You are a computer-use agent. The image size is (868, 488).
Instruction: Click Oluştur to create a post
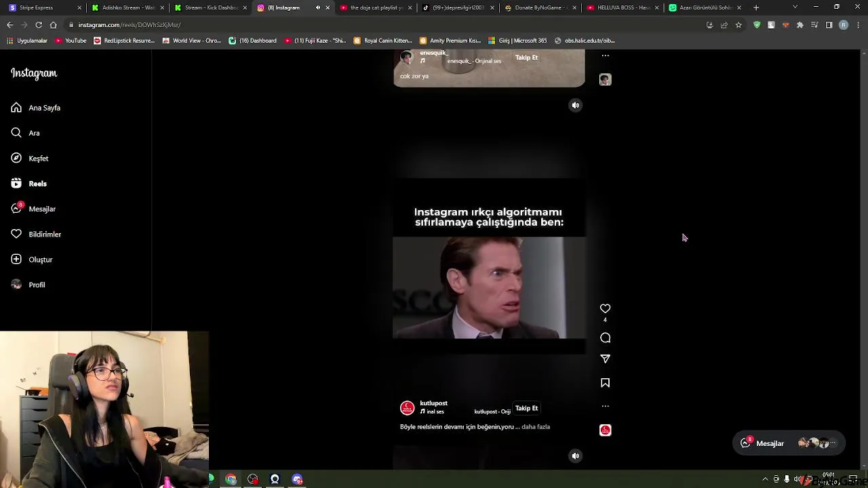coord(32,260)
